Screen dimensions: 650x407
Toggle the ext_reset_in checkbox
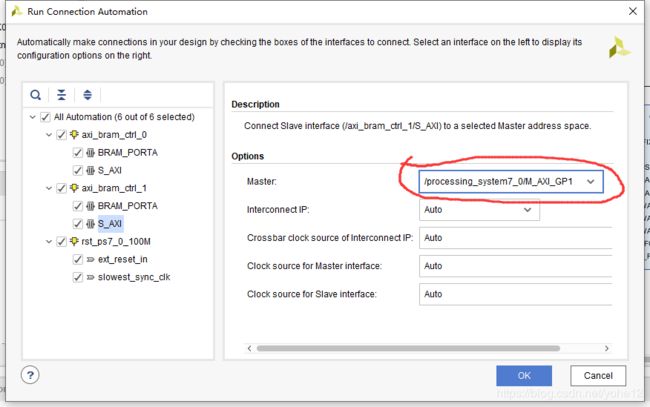[78, 259]
